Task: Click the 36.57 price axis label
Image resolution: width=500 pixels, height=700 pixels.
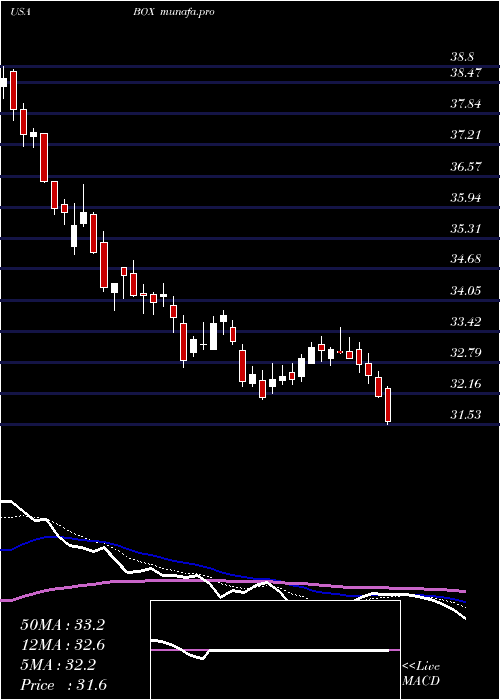Action: click(466, 167)
